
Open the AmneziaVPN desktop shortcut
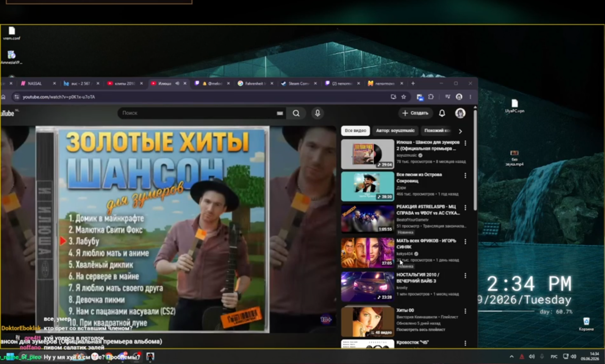pyautogui.click(x=11, y=58)
